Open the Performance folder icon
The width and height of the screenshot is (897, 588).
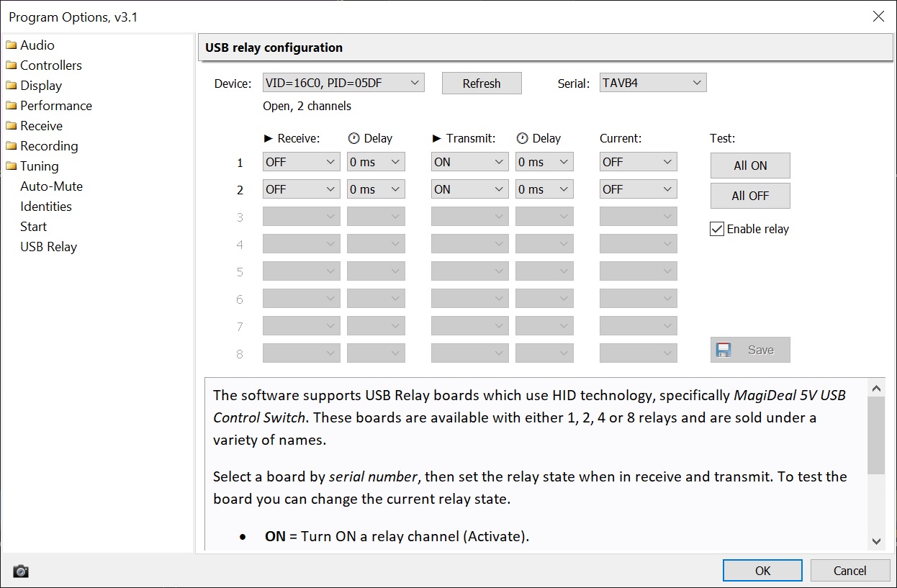point(11,106)
